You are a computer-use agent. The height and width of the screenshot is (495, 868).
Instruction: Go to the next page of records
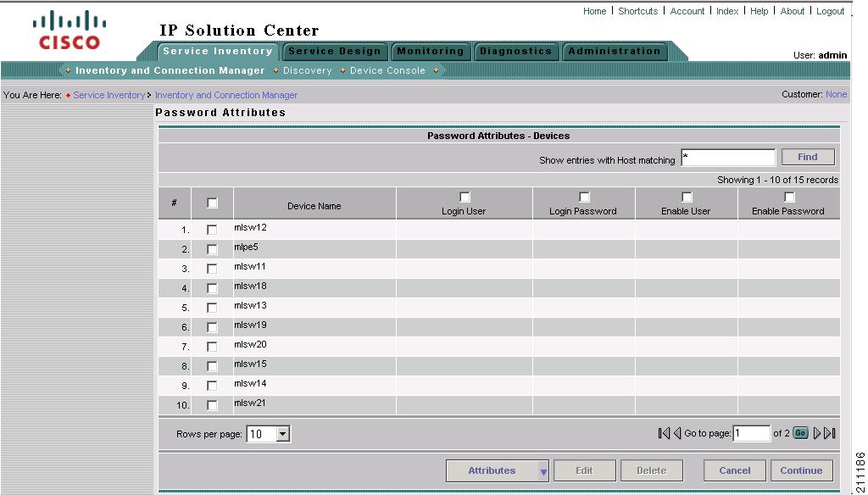817,433
